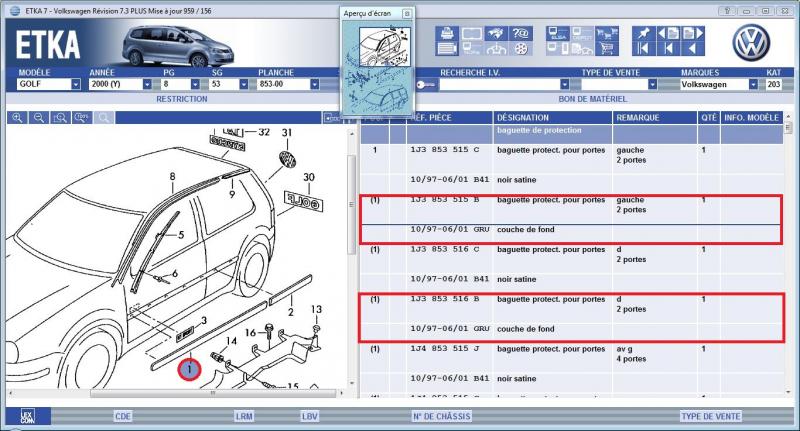Go to previous page with left-arrow folder icon

[x=668, y=34]
